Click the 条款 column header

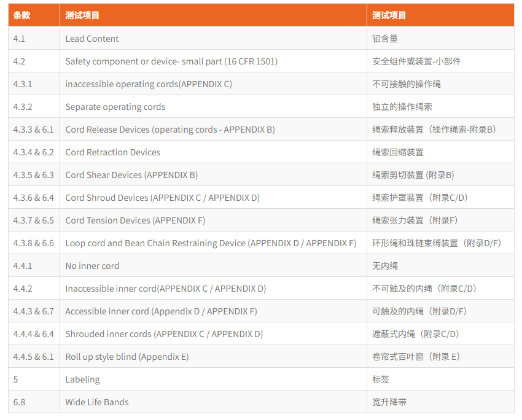21,15
